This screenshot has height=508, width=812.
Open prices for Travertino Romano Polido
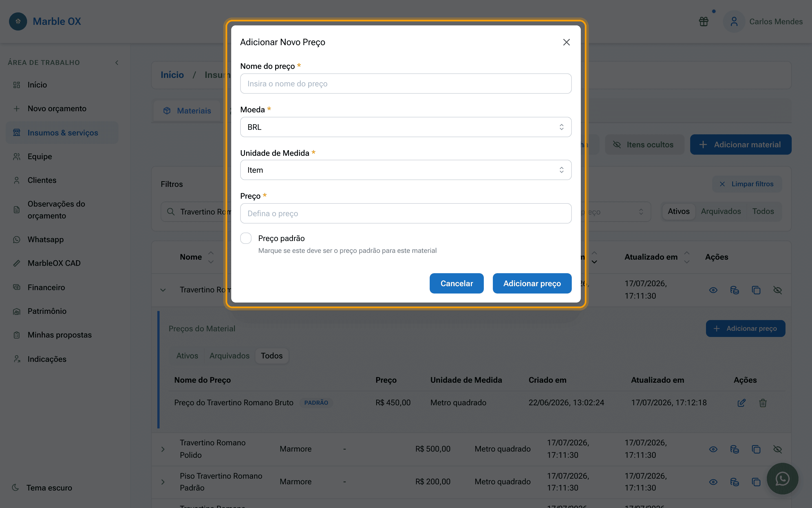(735, 449)
